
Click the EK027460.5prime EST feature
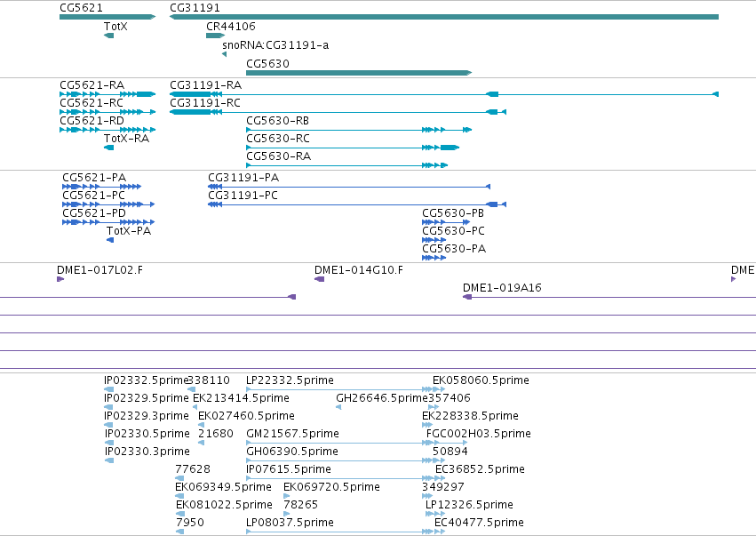(x=201, y=425)
